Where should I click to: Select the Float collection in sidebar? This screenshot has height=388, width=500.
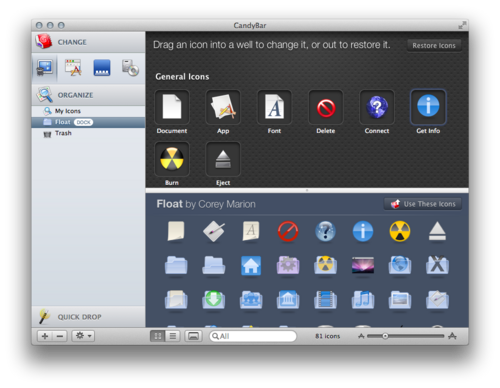[x=88, y=122]
